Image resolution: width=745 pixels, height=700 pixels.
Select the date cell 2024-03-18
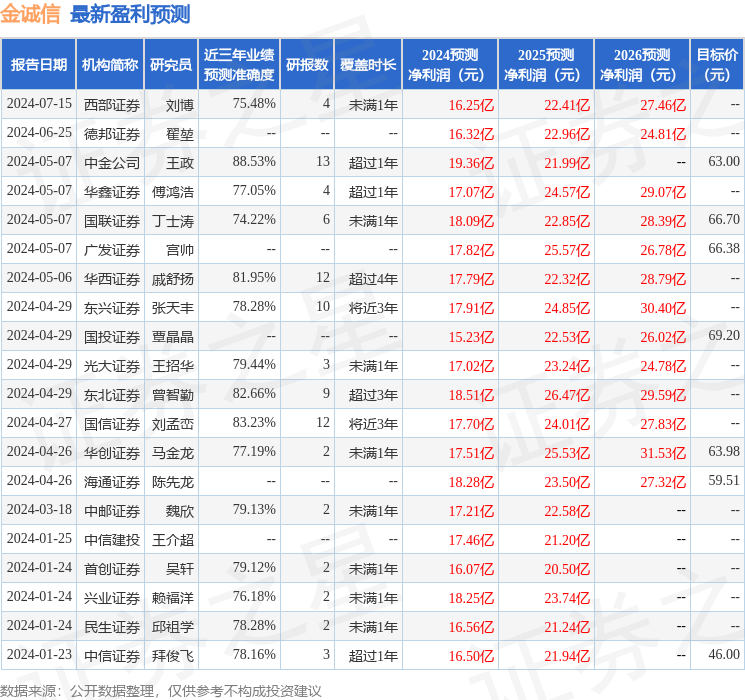coord(39,509)
